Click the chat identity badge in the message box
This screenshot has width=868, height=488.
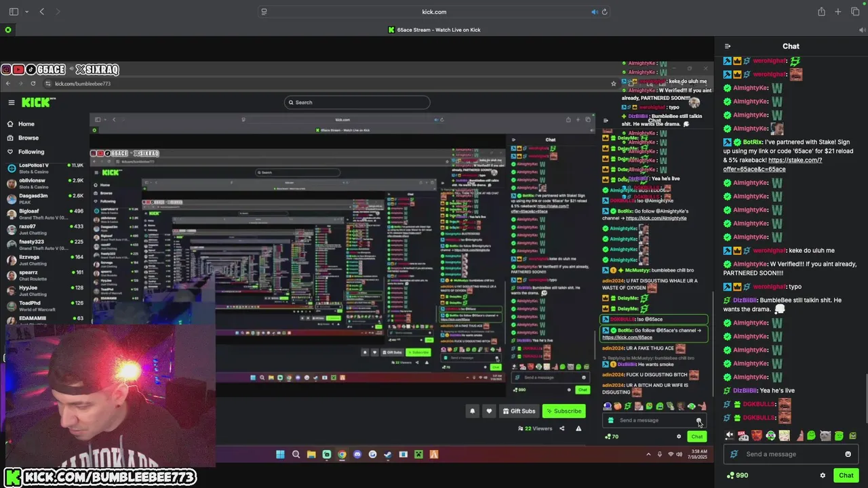click(733, 454)
